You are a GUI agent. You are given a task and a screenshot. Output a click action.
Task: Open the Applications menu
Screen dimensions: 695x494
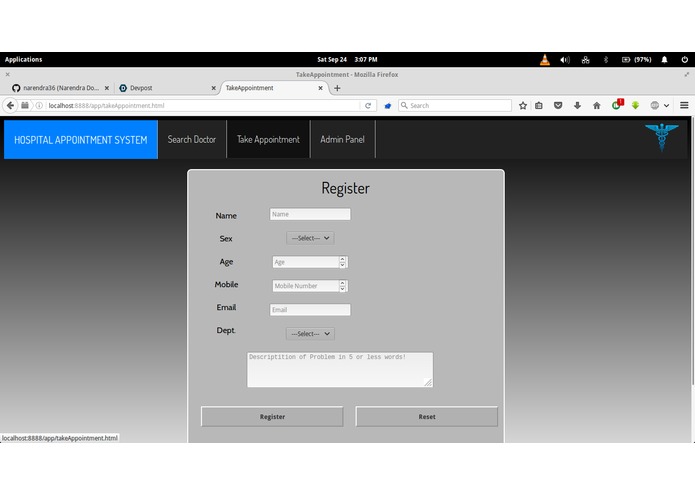pyautogui.click(x=23, y=59)
